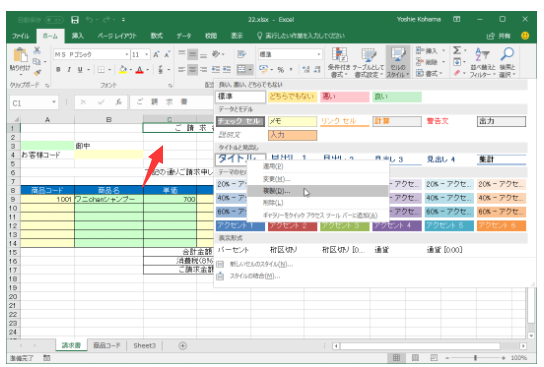Apply the 悪い red cell style
544x367 pixels.
tap(345, 97)
